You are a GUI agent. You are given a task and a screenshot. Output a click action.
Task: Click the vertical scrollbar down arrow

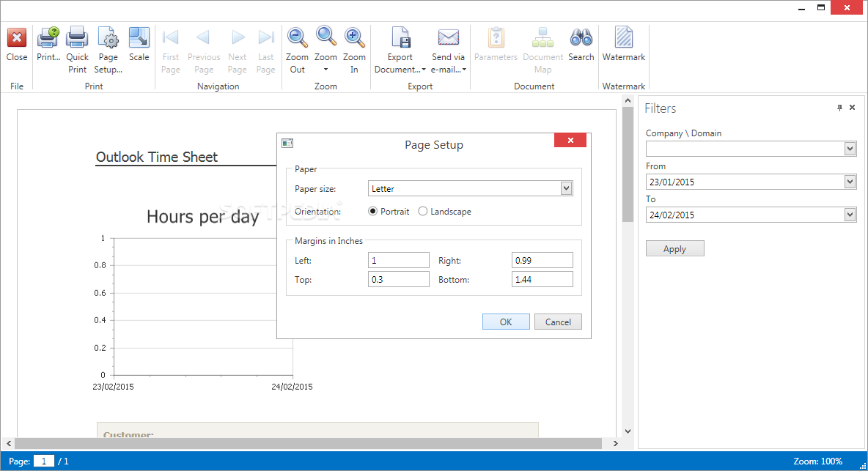(628, 431)
